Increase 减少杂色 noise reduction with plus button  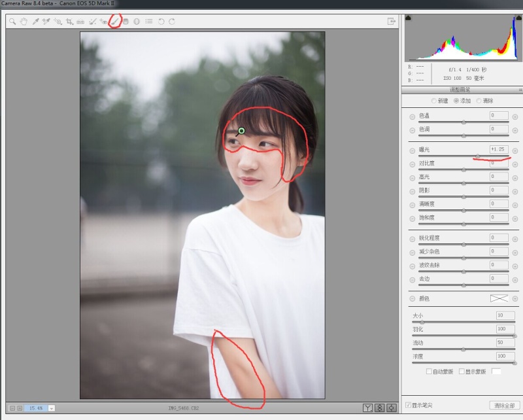(515, 253)
